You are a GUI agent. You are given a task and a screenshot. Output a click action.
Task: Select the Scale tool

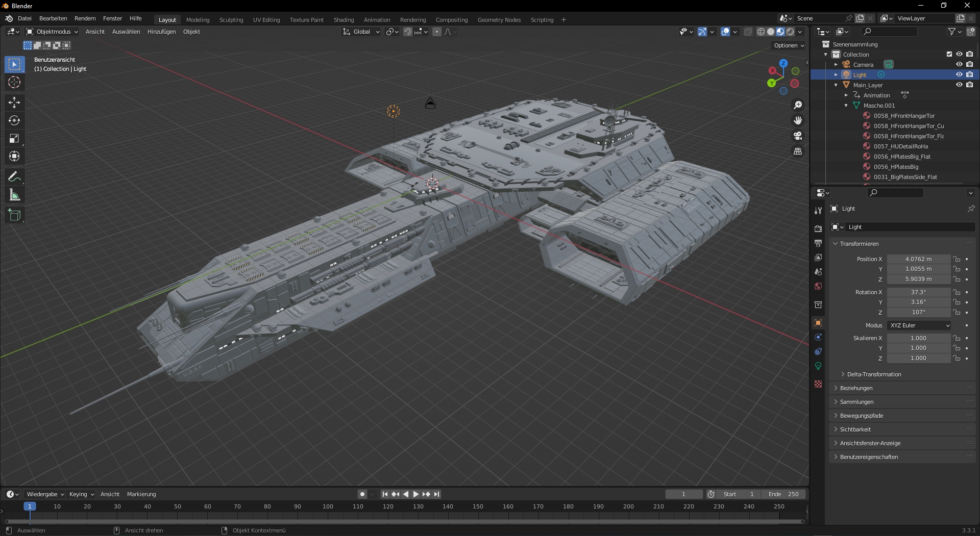pos(14,138)
